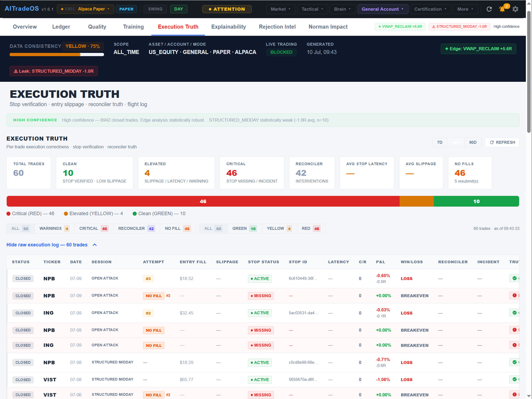Open the Certification dropdown

430,9
